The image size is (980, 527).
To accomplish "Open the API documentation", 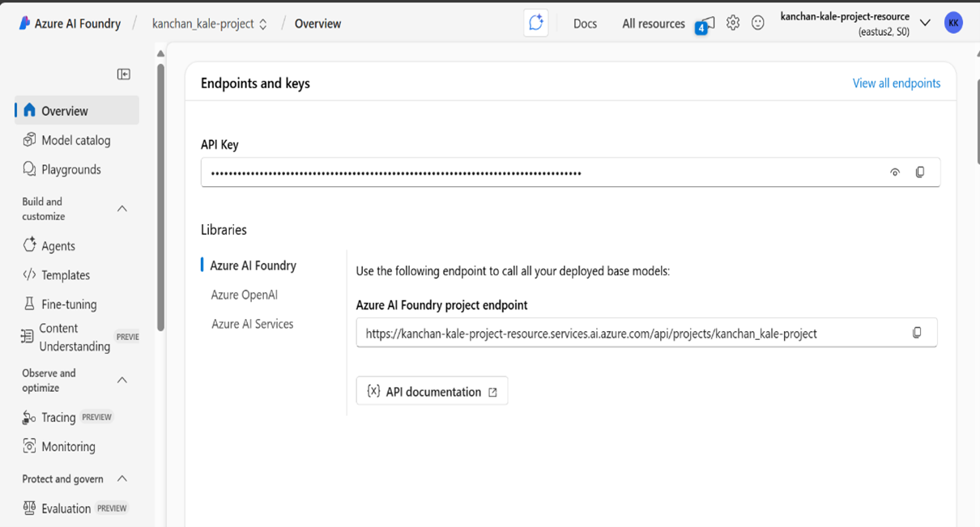I will 432,391.
